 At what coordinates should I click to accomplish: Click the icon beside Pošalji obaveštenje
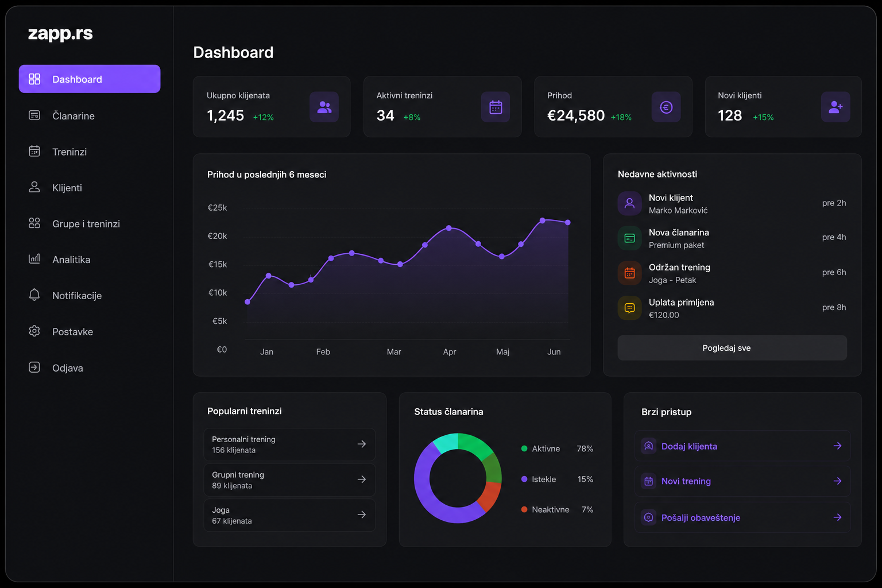coord(648,517)
